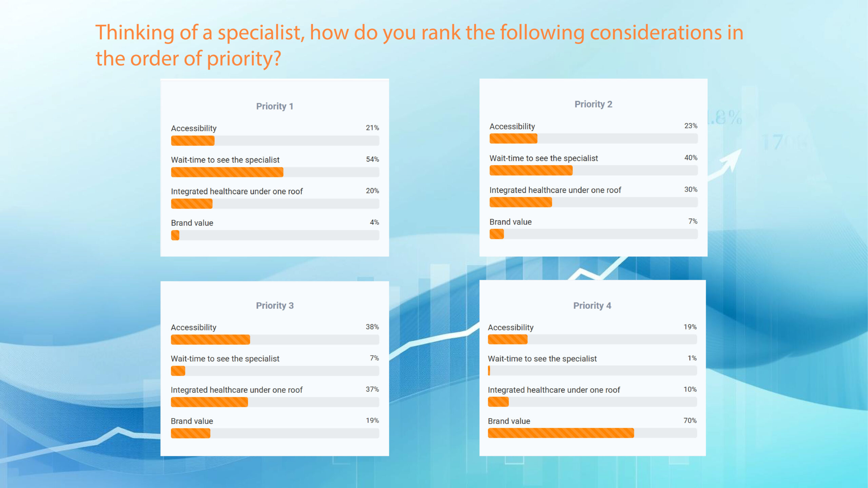Screen dimensions: 868x488
Task: Click the 'Brand value' label in Priority 1
Action: tap(192, 223)
